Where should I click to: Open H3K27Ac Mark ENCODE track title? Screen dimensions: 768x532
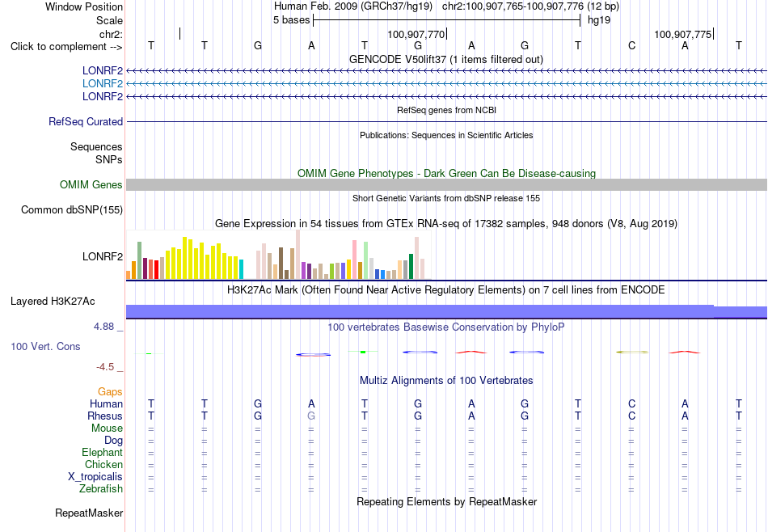coord(446,290)
